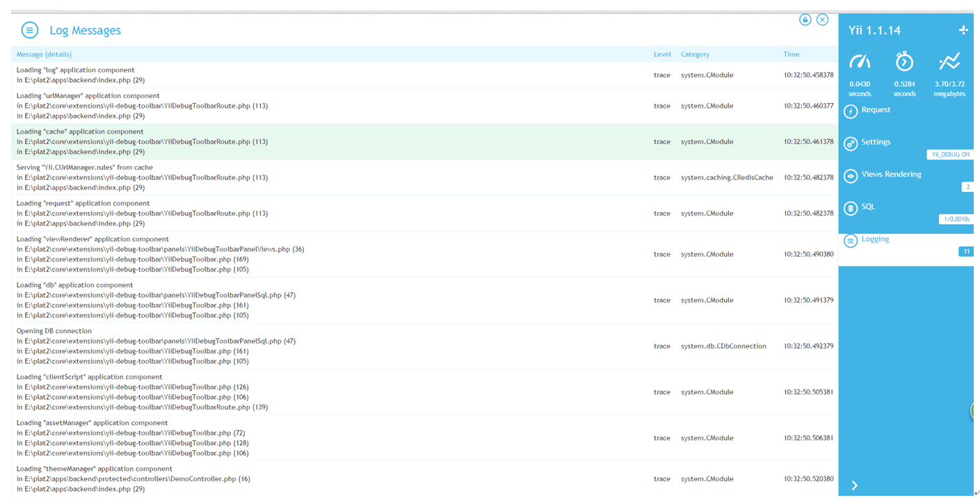Click the 1/0.0010s SQL badge

tap(956, 219)
